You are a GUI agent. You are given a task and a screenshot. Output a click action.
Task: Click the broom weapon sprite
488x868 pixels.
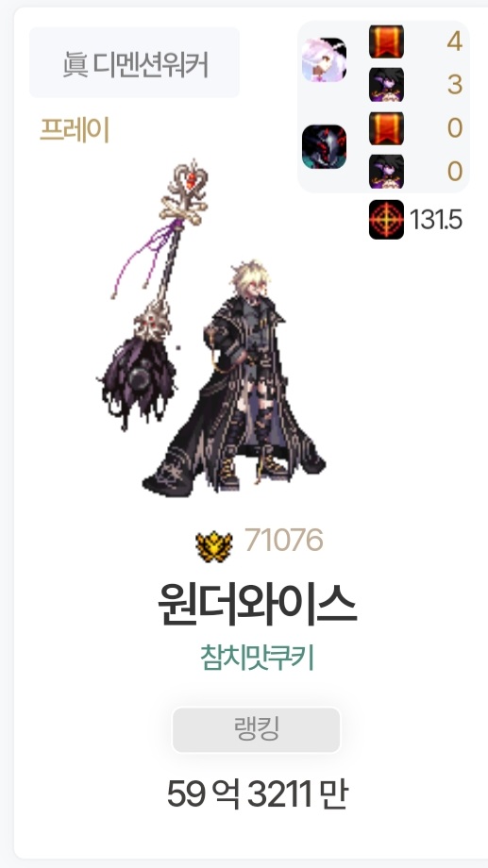tap(154, 293)
